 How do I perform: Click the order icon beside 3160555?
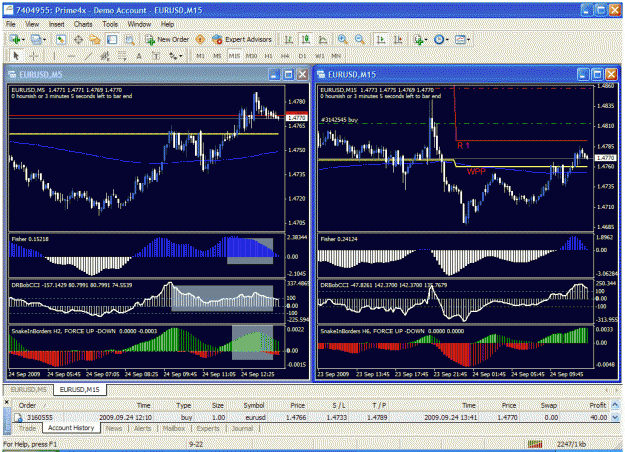[18, 417]
